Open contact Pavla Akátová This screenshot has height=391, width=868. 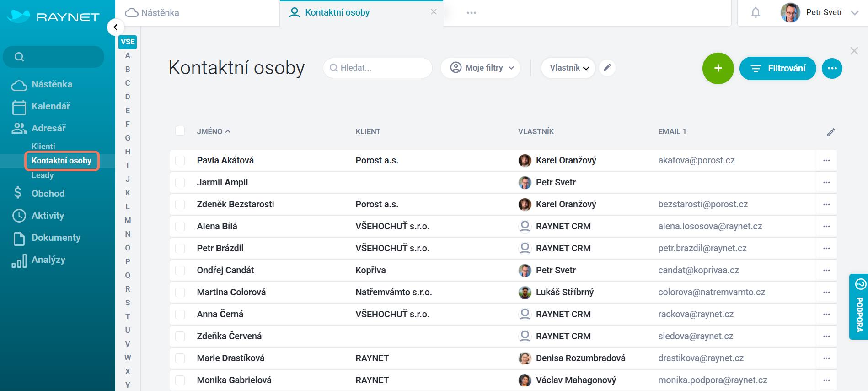[x=225, y=161]
